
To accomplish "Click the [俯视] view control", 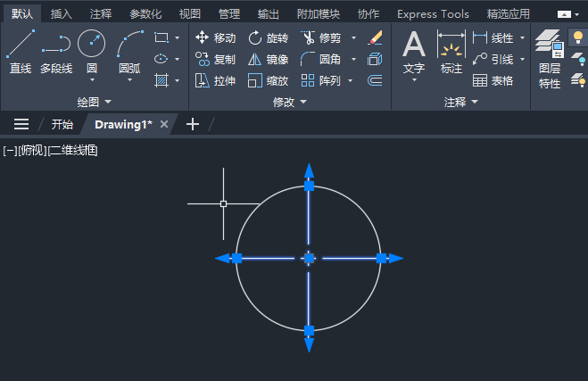I will point(32,151).
